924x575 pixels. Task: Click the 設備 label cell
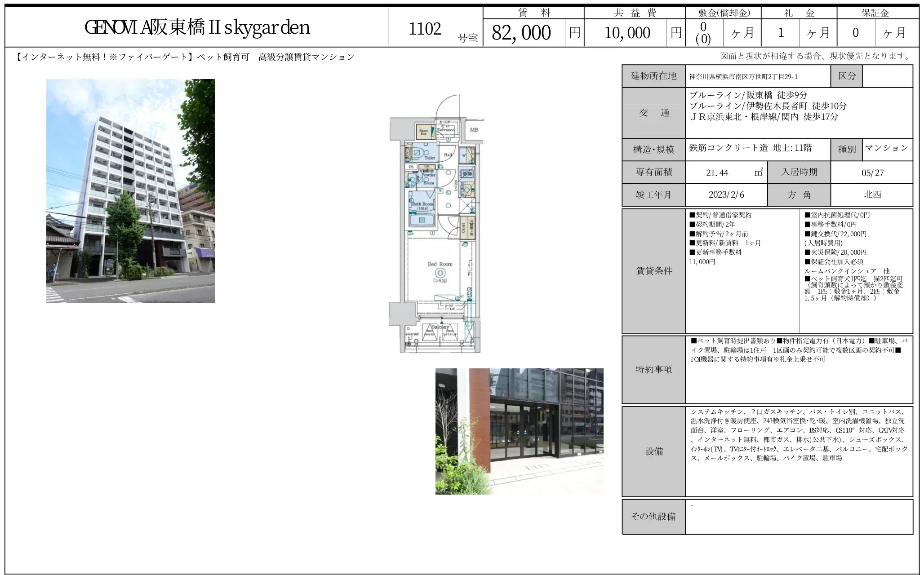point(654,451)
